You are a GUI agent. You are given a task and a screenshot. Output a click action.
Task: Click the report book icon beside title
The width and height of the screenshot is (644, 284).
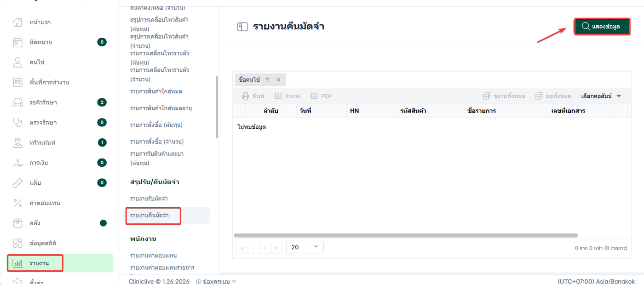(x=242, y=27)
